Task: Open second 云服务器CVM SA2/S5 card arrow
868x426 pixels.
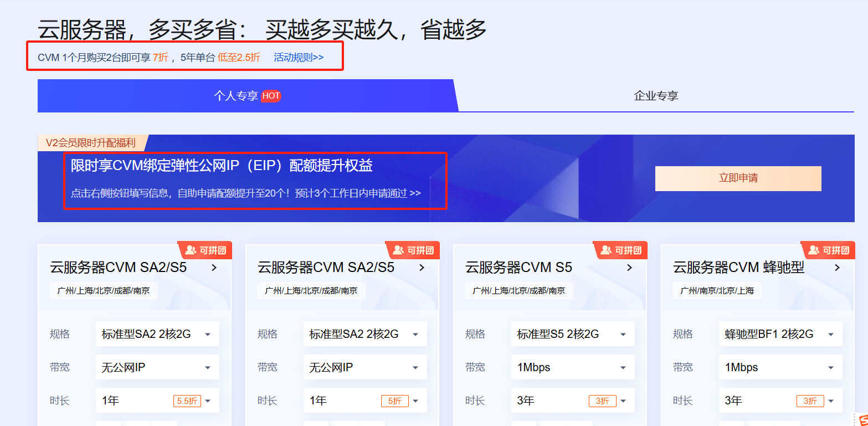Action: (x=422, y=268)
